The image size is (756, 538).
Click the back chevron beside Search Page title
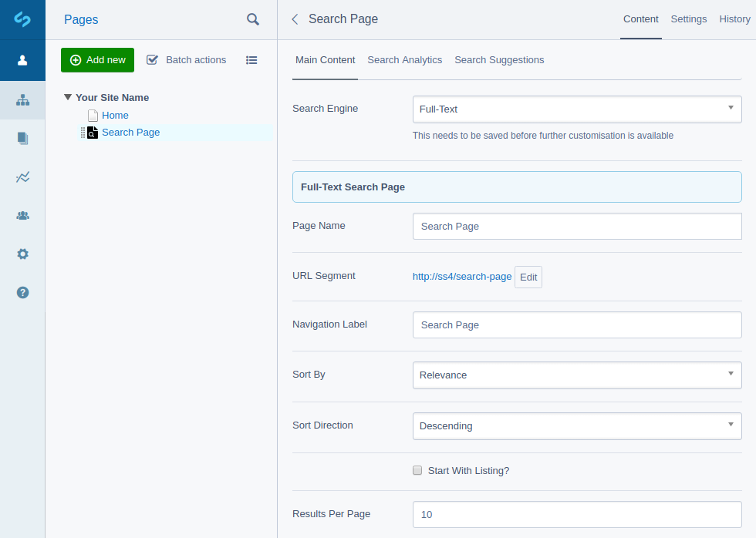pyautogui.click(x=295, y=19)
